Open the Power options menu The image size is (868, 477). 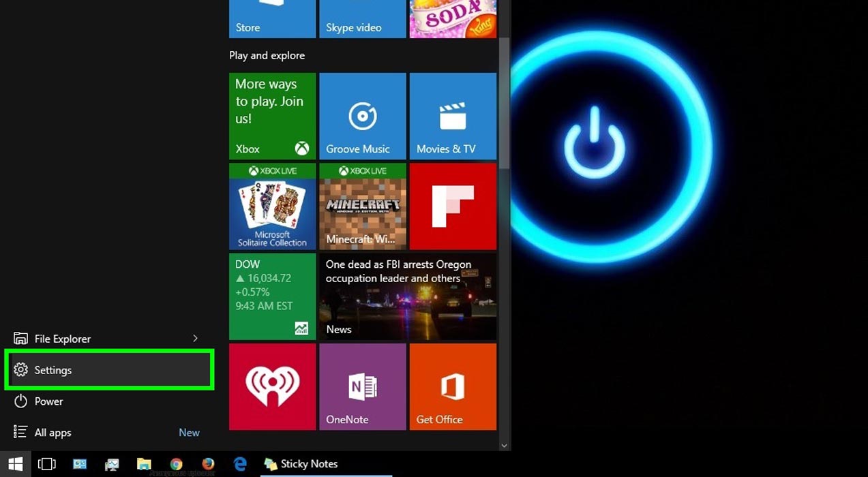tap(48, 401)
